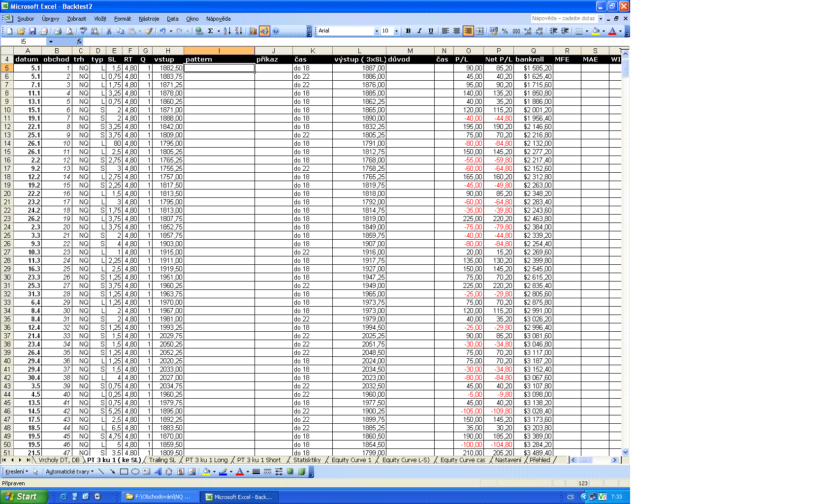Open the help question box dropdown

(601, 19)
